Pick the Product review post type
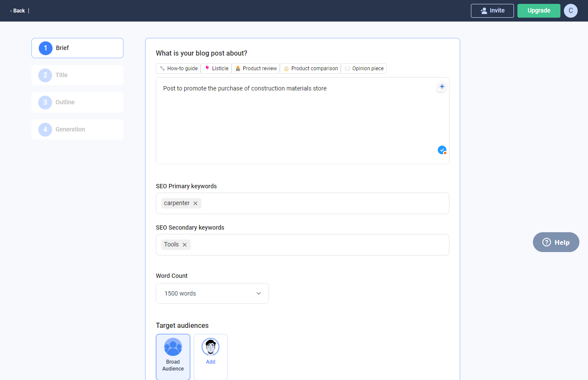588x380 pixels. (256, 68)
